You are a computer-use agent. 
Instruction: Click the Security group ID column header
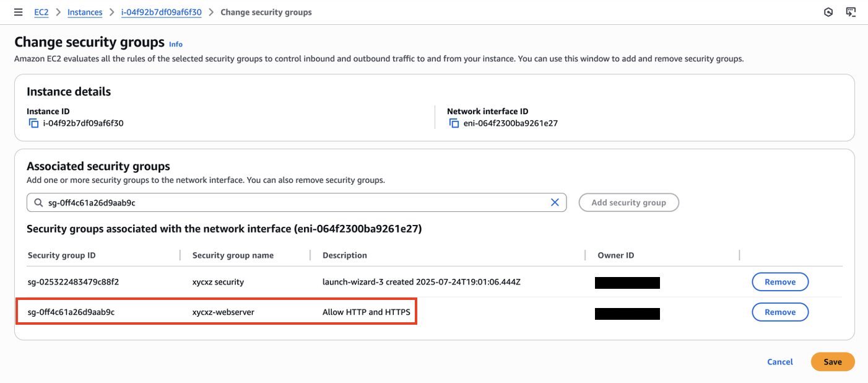point(62,255)
